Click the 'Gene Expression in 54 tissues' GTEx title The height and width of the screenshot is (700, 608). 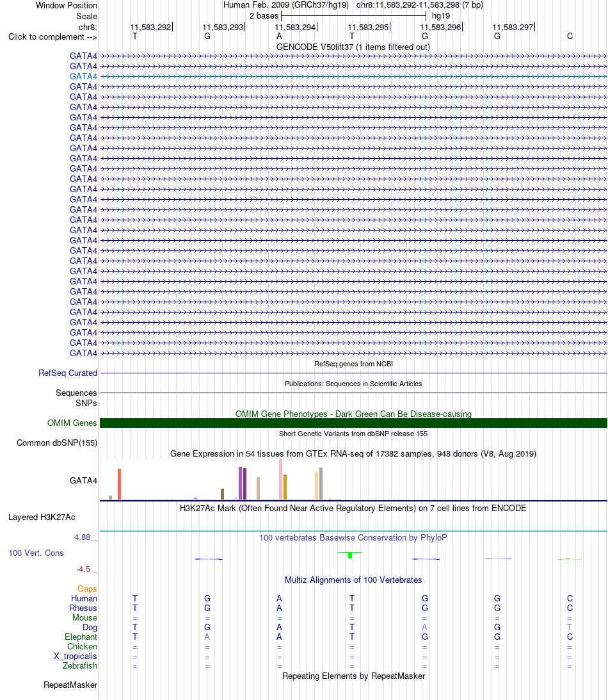pos(353,453)
